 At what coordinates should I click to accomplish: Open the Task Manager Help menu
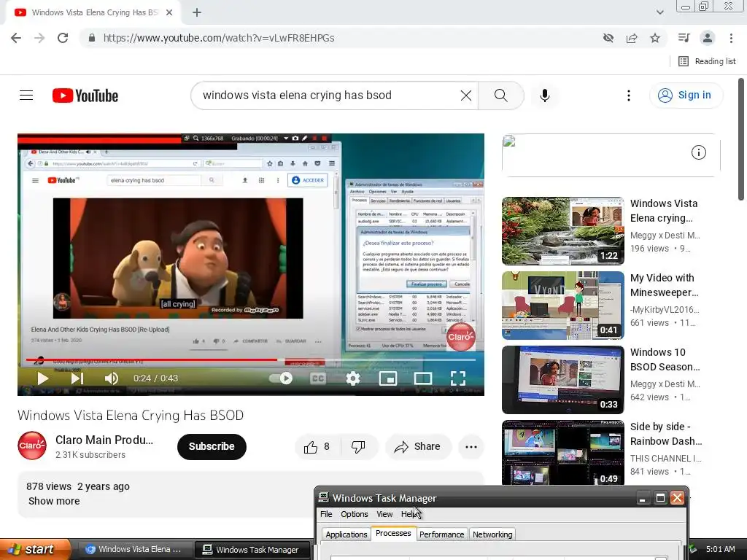coord(410,514)
